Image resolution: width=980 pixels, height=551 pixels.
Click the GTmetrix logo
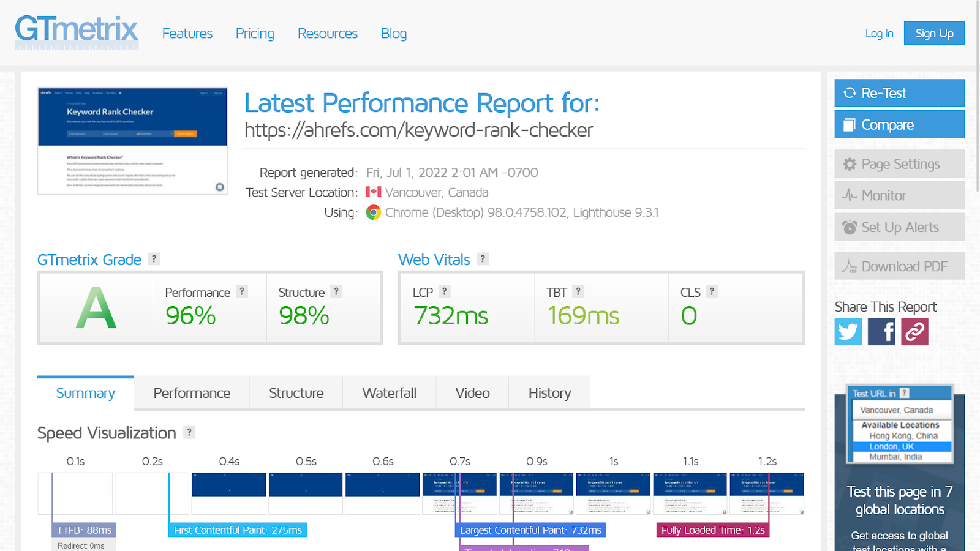point(77,32)
